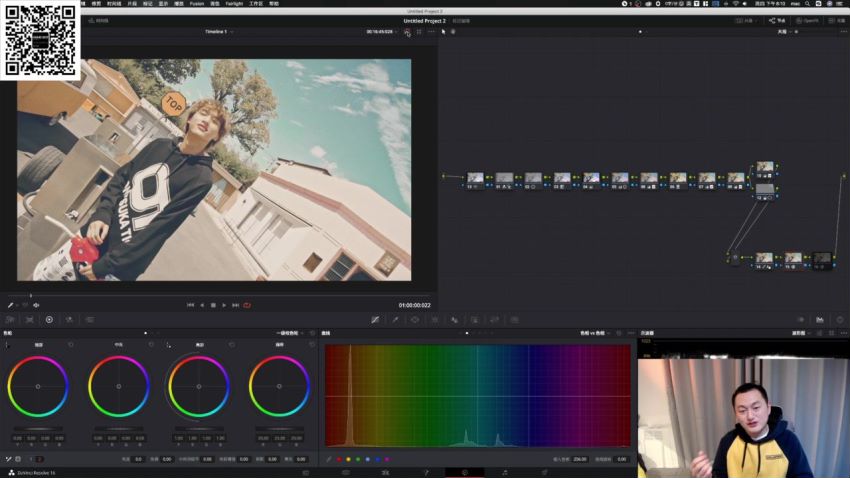Click the Stop button in viewer transport

(x=212, y=305)
